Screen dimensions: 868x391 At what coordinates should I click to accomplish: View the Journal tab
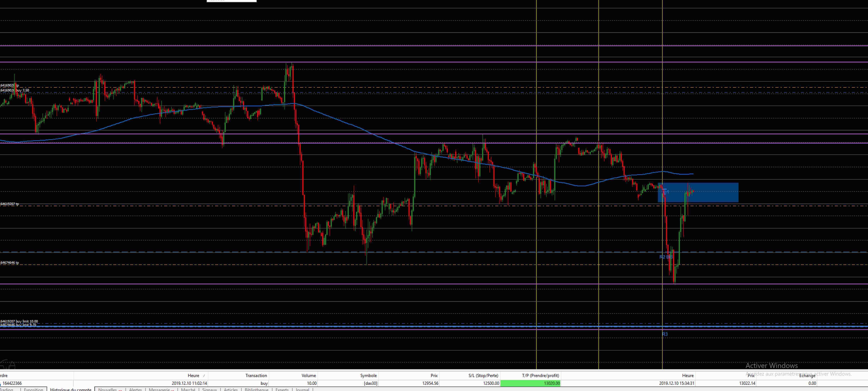(302, 389)
